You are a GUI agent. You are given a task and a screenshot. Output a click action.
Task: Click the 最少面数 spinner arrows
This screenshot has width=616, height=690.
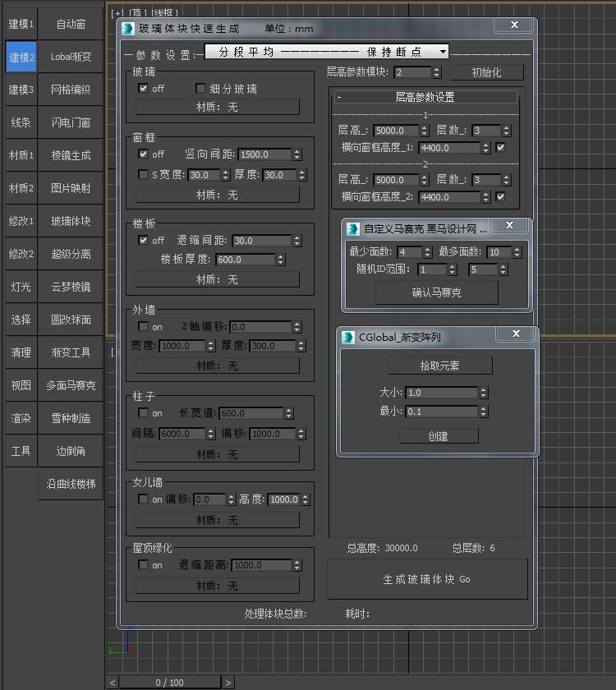[427, 252]
